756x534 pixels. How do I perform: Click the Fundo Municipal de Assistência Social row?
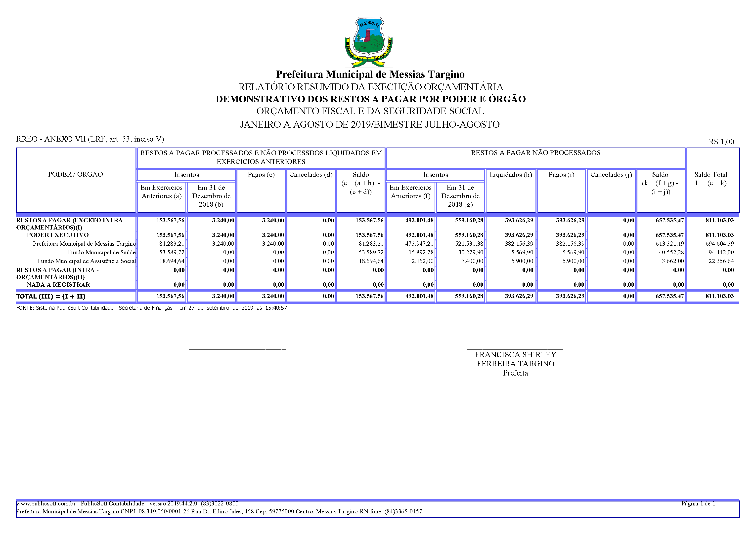coord(87,261)
